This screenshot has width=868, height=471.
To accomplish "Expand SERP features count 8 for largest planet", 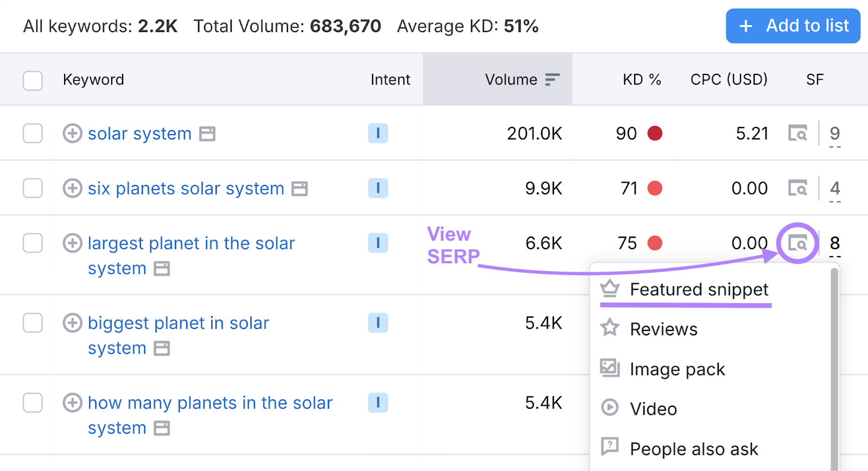I will click(x=835, y=243).
